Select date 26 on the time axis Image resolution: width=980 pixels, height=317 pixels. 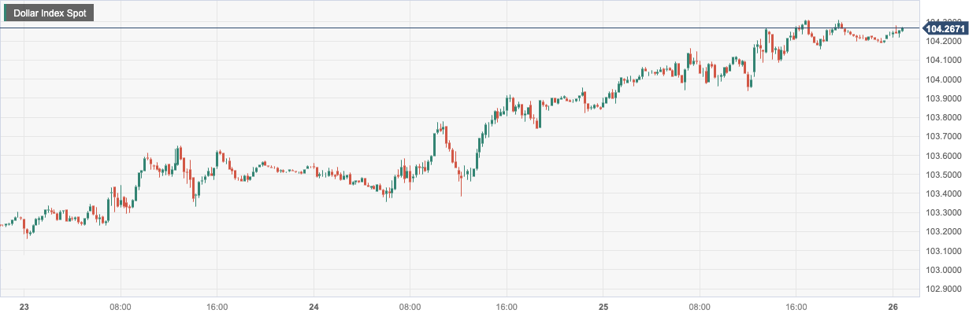click(x=893, y=307)
